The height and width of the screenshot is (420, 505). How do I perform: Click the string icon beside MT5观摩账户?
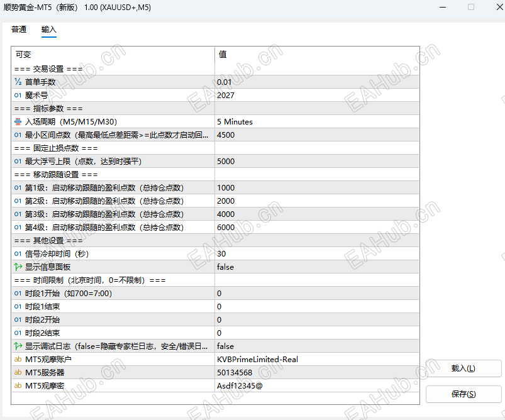(18, 359)
